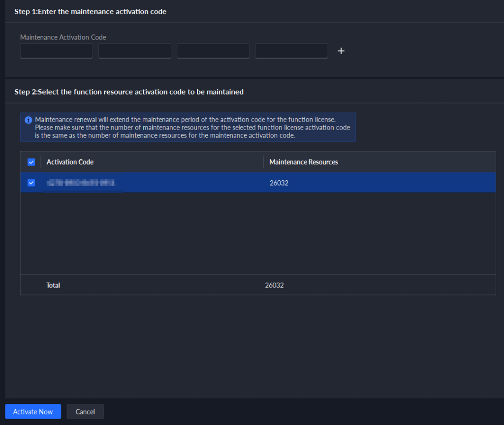Click the 26032 value in the Total row
The width and height of the screenshot is (504, 425).
pyautogui.click(x=274, y=285)
